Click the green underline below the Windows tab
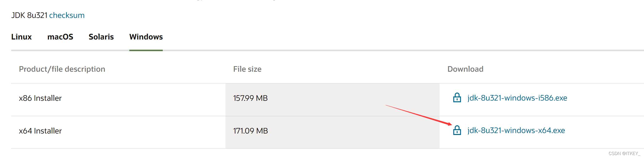 point(146,50)
